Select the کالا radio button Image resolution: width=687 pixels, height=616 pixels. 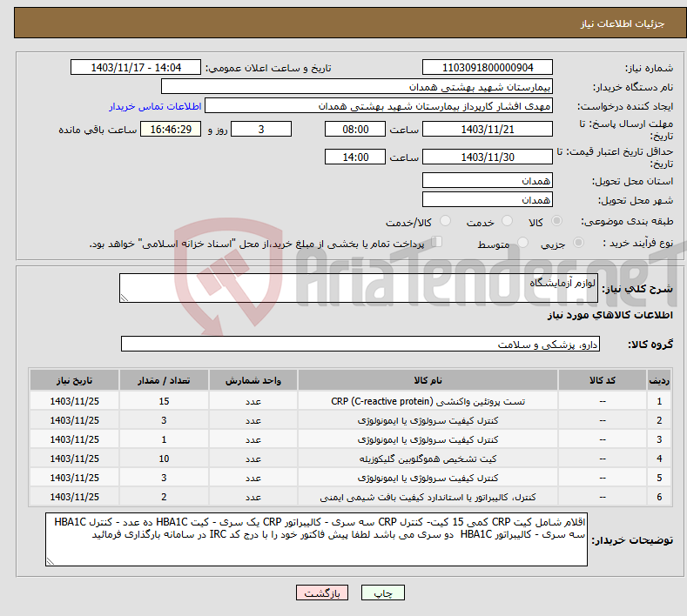pos(556,221)
